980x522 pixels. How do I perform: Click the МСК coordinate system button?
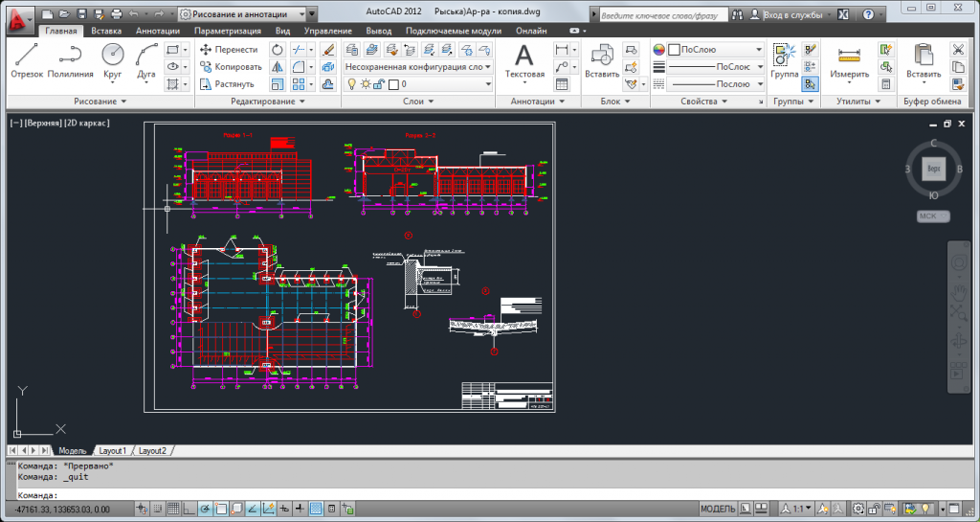tap(933, 216)
